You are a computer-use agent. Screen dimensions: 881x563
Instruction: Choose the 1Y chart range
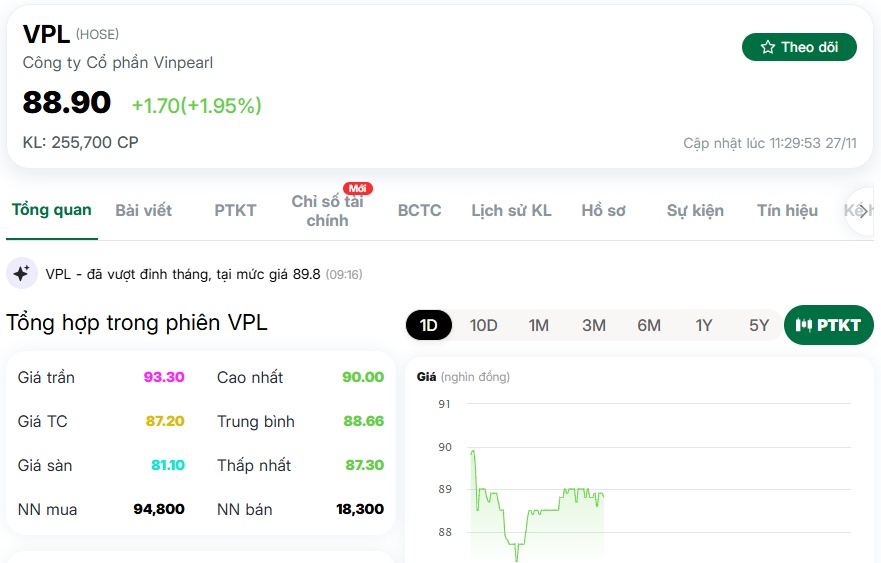click(x=704, y=325)
